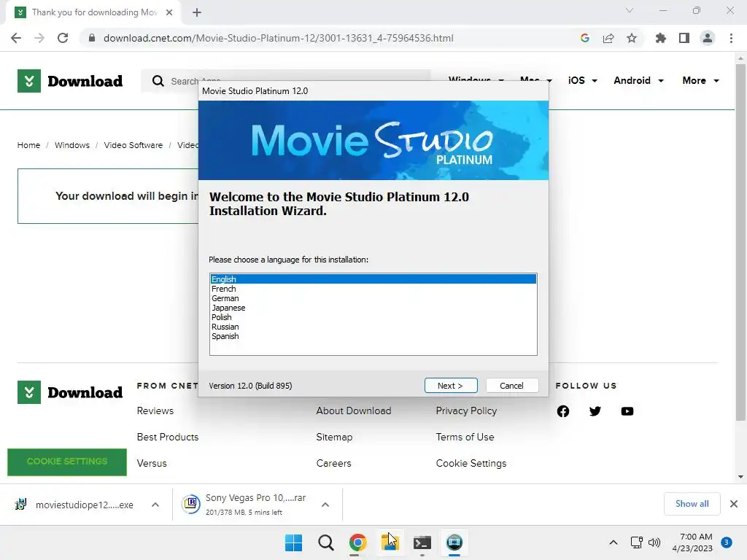The height and width of the screenshot is (560, 747).
Task: Open Video Software breadcrumb
Action: click(133, 145)
